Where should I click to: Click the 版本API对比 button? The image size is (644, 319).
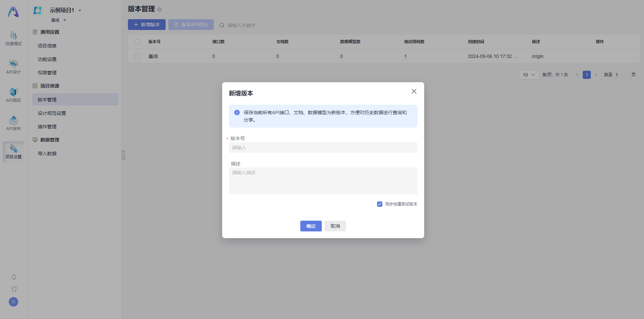point(191,25)
